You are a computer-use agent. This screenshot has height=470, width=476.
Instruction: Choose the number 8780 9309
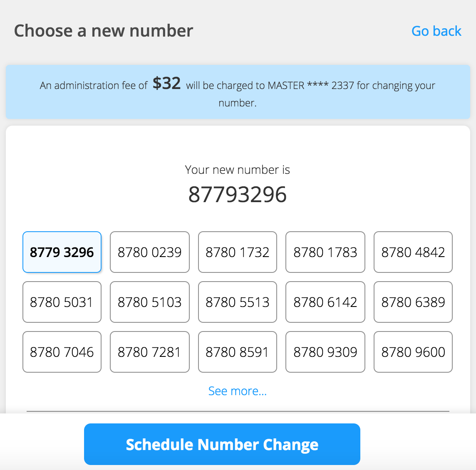(x=325, y=352)
